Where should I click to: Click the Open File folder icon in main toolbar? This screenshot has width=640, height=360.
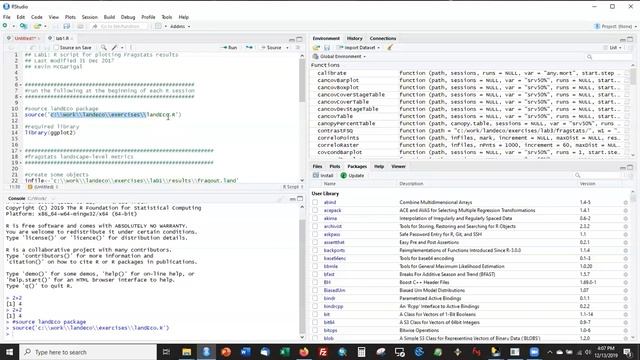coord(37,26)
